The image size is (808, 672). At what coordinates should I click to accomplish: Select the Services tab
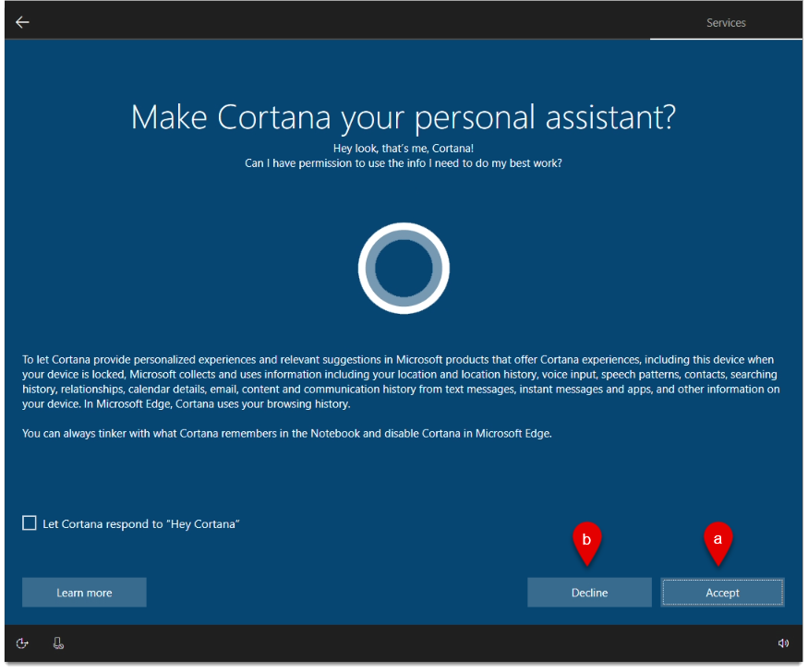click(726, 23)
